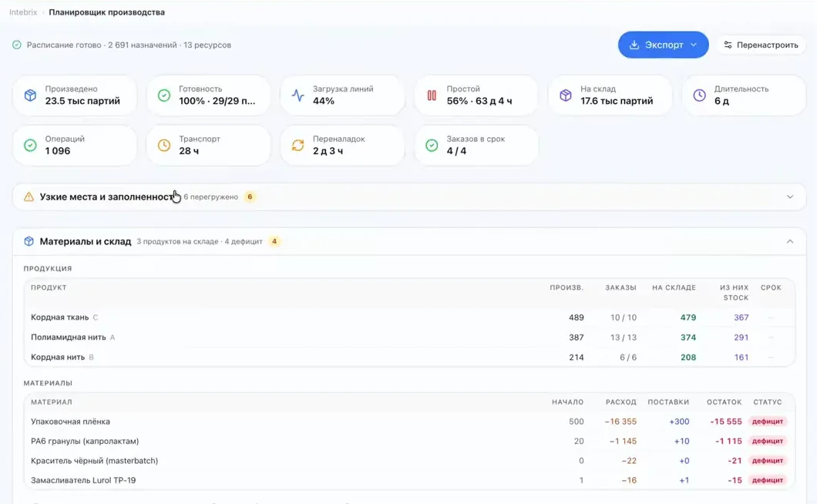Click the дефицит tag for Краситель чёрный
817x504 pixels.
768,461
